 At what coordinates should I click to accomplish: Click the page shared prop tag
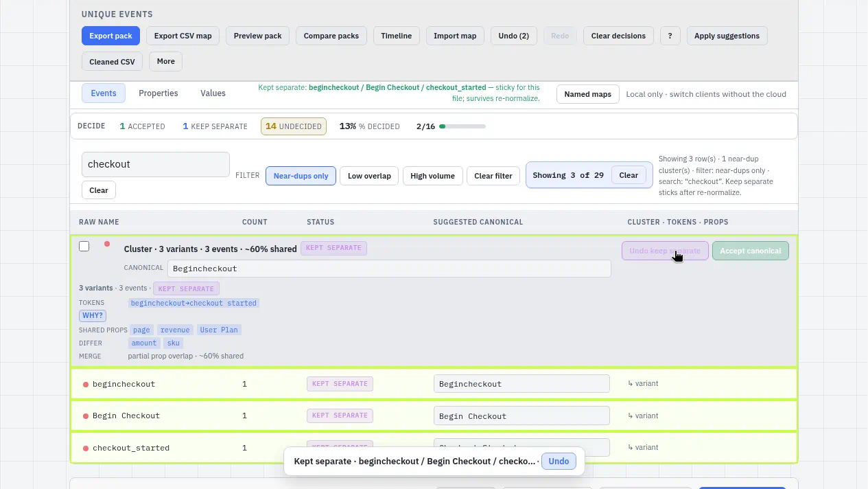141,330
